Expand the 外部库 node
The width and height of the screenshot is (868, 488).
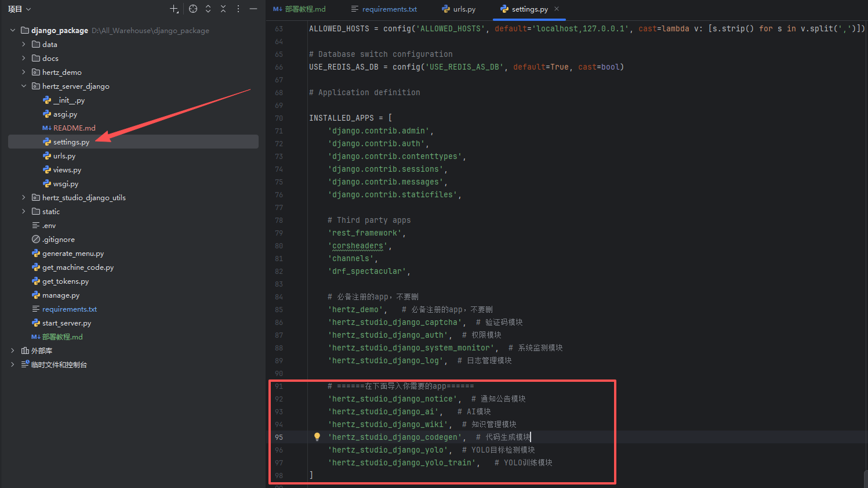13,350
